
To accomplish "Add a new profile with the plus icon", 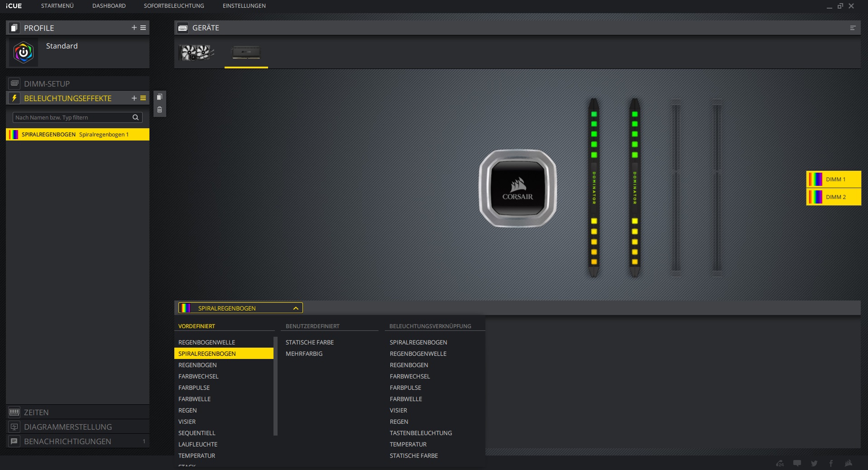I will pos(134,28).
